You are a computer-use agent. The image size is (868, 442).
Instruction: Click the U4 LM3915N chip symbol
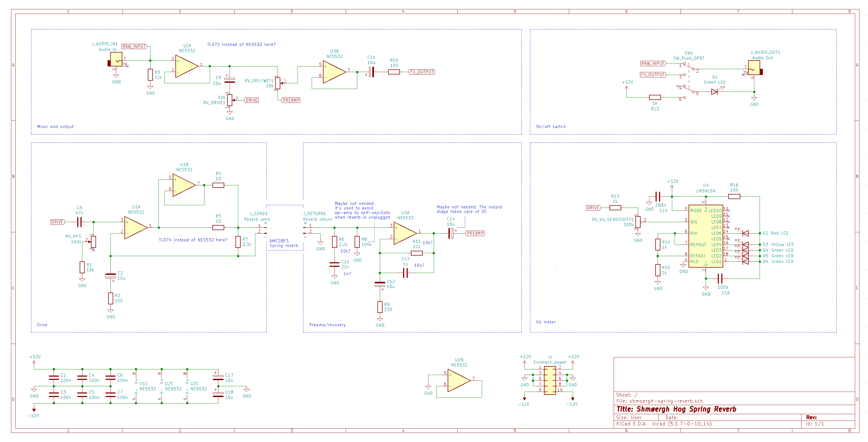pyautogui.click(x=706, y=236)
